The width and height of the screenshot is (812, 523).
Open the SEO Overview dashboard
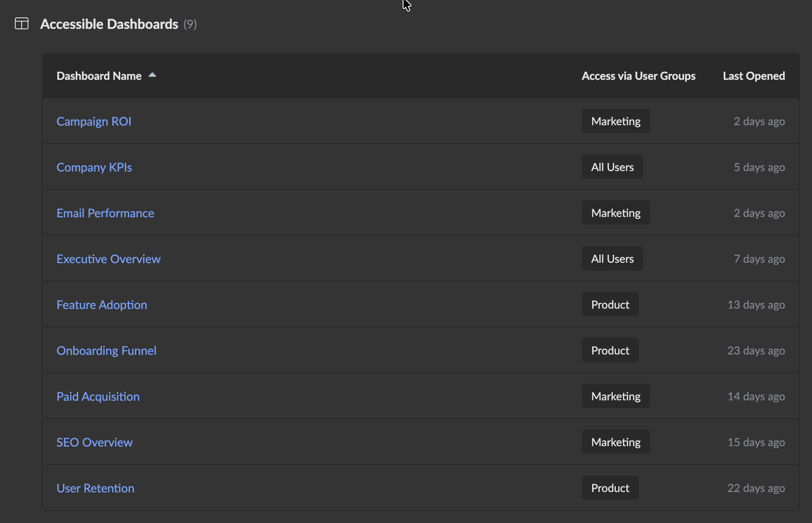tap(94, 442)
